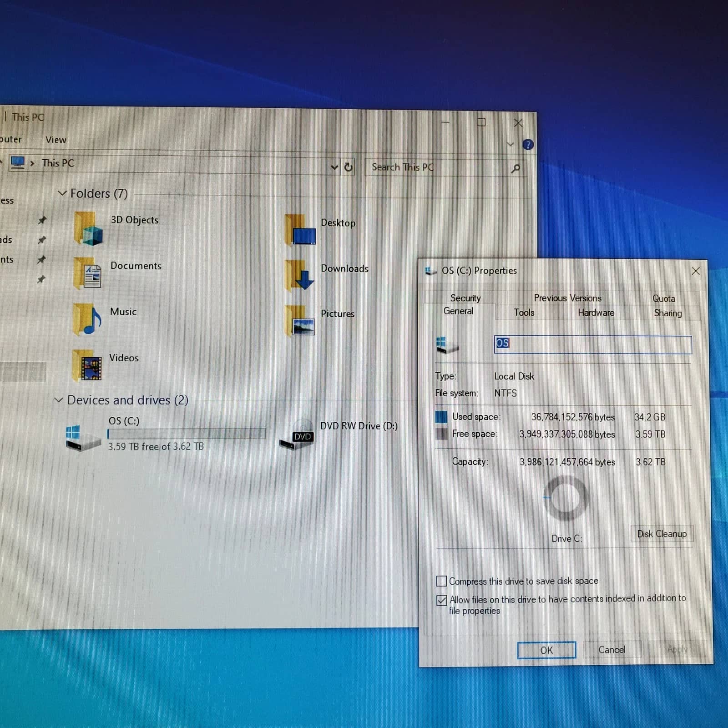Select the DVD RW Drive (D:) icon

pos(296,435)
